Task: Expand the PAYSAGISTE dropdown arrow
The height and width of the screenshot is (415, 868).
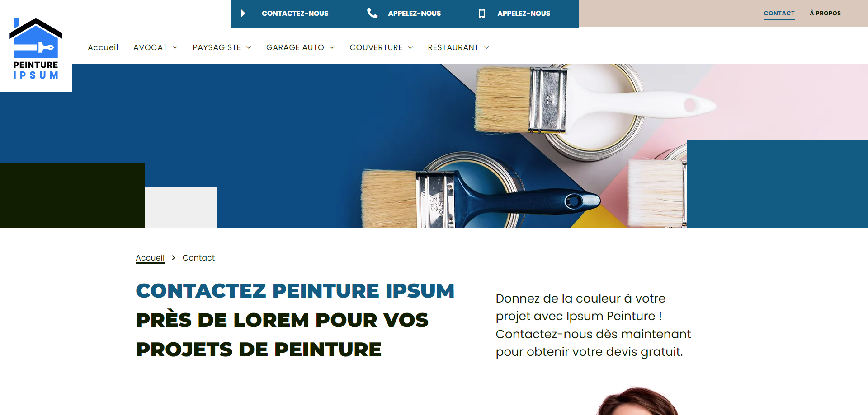Action: pyautogui.click(x=249, y=47)
